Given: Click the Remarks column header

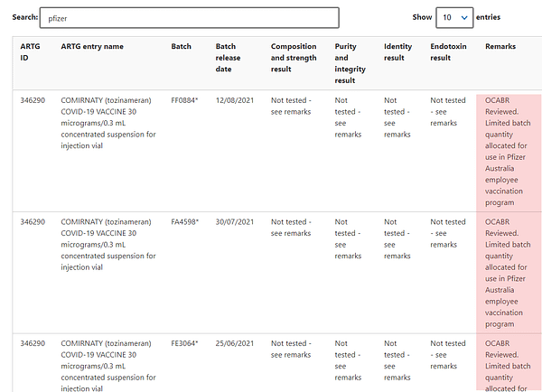Looking at the screenshot, I should [501, 46].
